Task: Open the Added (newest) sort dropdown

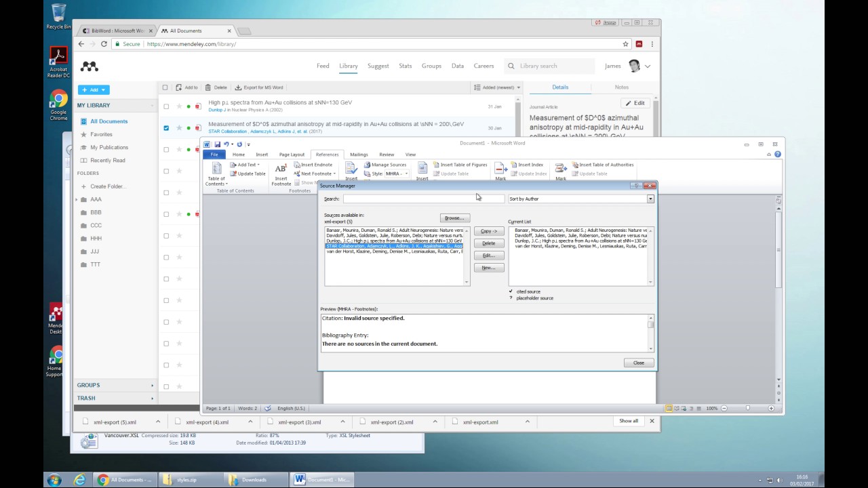Action: point(497,87)
